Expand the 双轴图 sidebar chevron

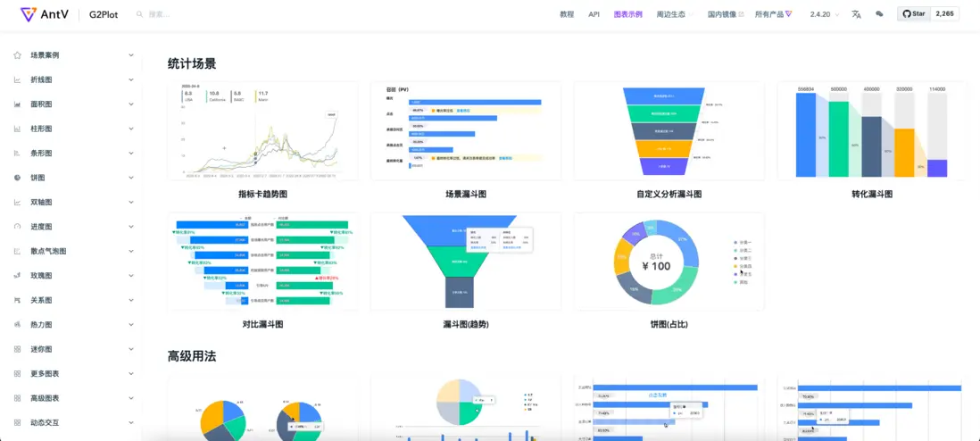pos(131,202)
